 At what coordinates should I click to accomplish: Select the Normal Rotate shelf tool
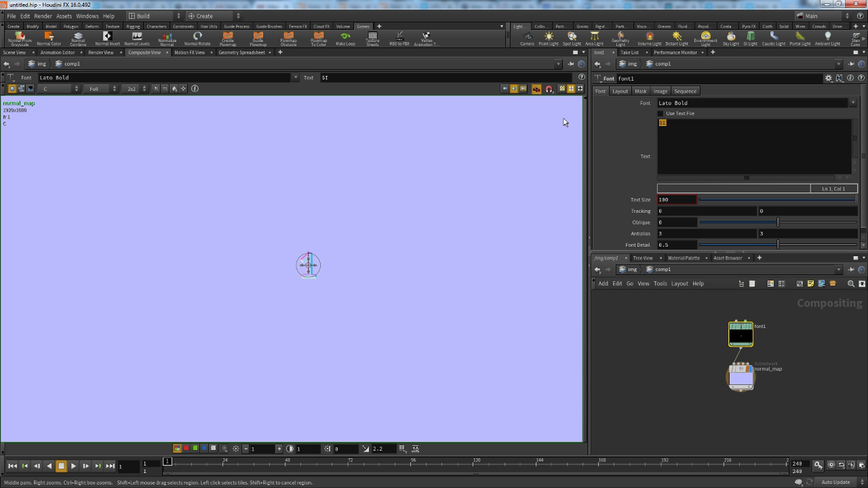point(197,39)
